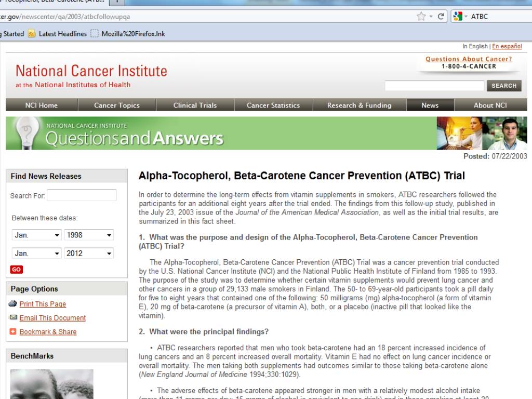Open the end year 2012 dropdown
The width and height of the screenshot is (532, 399).
point(89,253)
